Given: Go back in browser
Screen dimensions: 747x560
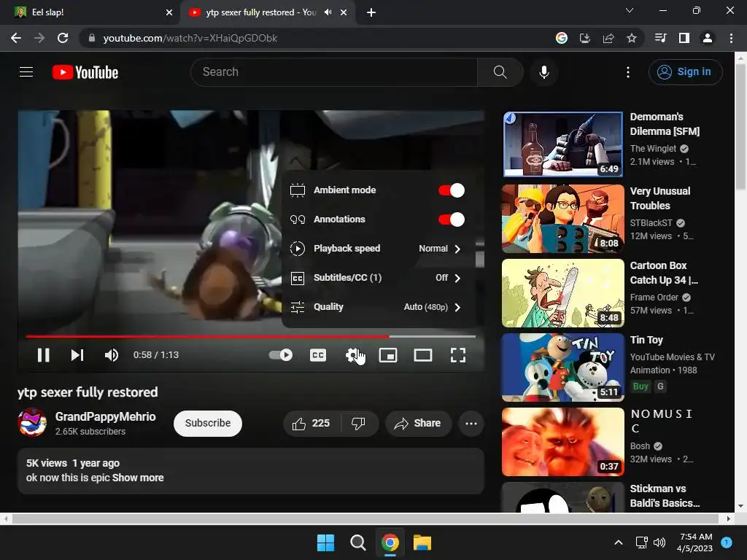Looking at the screenshot, I should coord(16,38).
